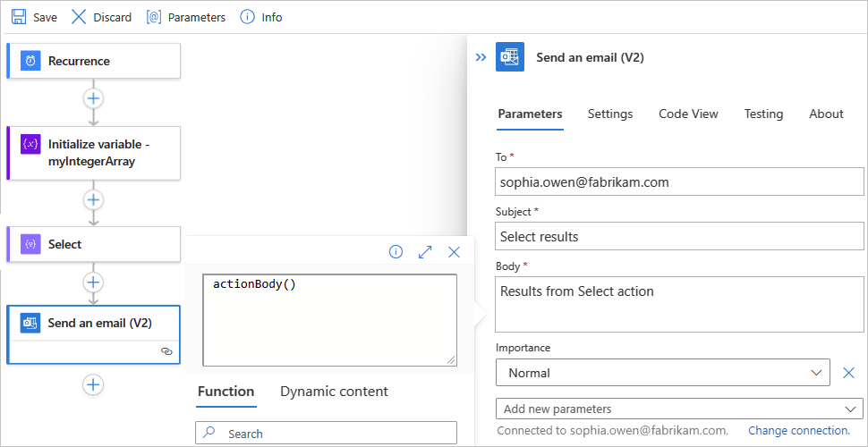Click the Info toolbar icon
This screenshot has height=447, width=868.
click(x=248, y=17)
